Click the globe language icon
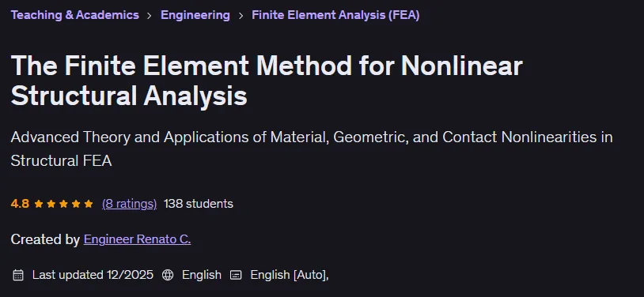 click(168, 275)
